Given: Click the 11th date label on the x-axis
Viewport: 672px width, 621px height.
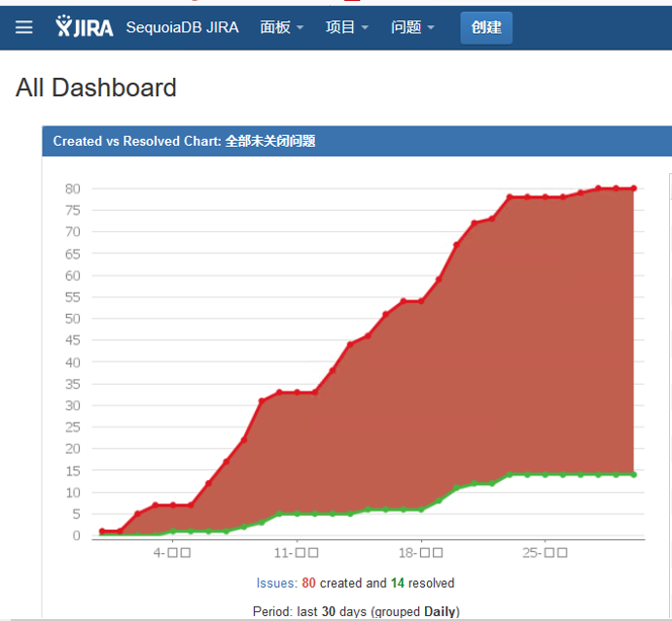Looking at the screenshot, I should (297, 553).
